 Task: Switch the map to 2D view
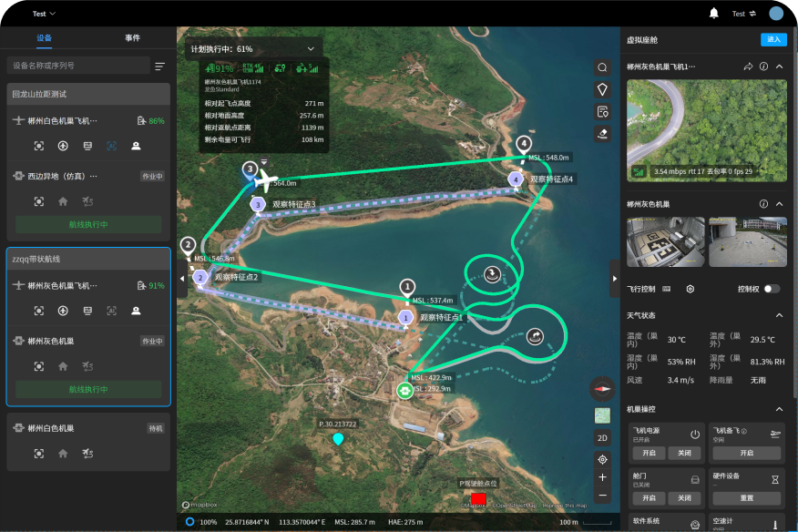[602, 437]
